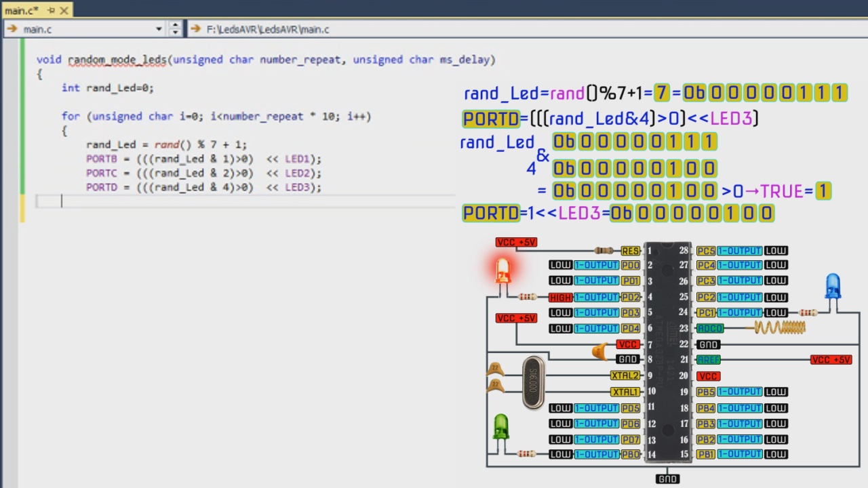Click the blue LED icon
The height and width of the screenshot is (488, 868).
[833, 287]
